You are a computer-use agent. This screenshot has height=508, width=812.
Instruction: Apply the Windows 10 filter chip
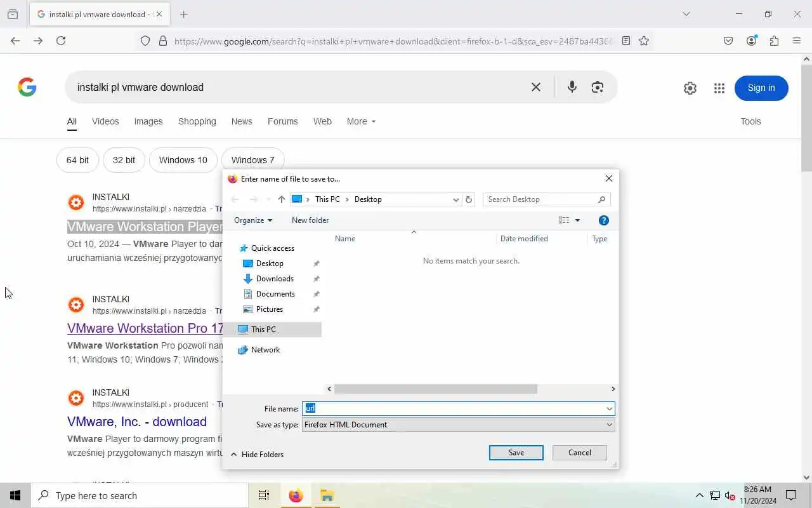pyautogui.click(x=183, y=160)
